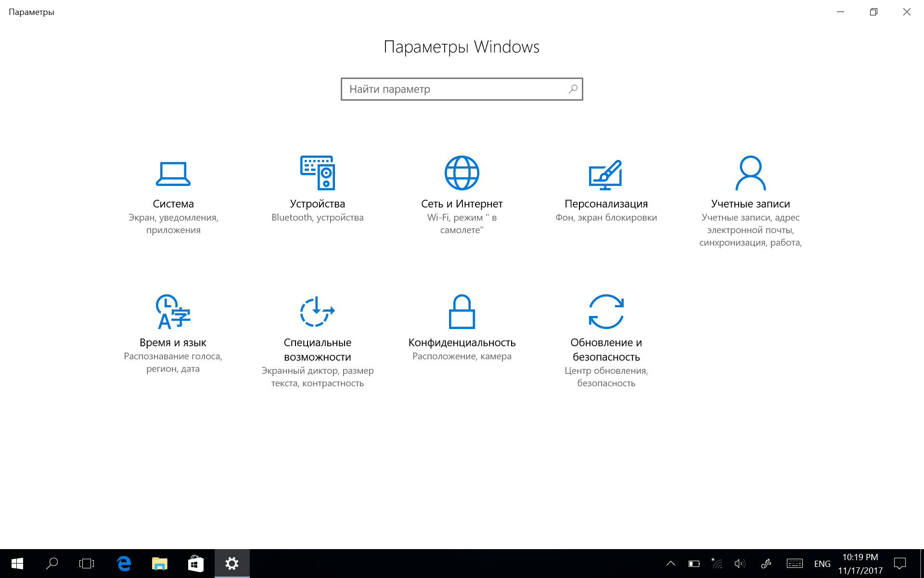
Task: Open Windows Ink Workspace pen icon
Action: (766, 564)
